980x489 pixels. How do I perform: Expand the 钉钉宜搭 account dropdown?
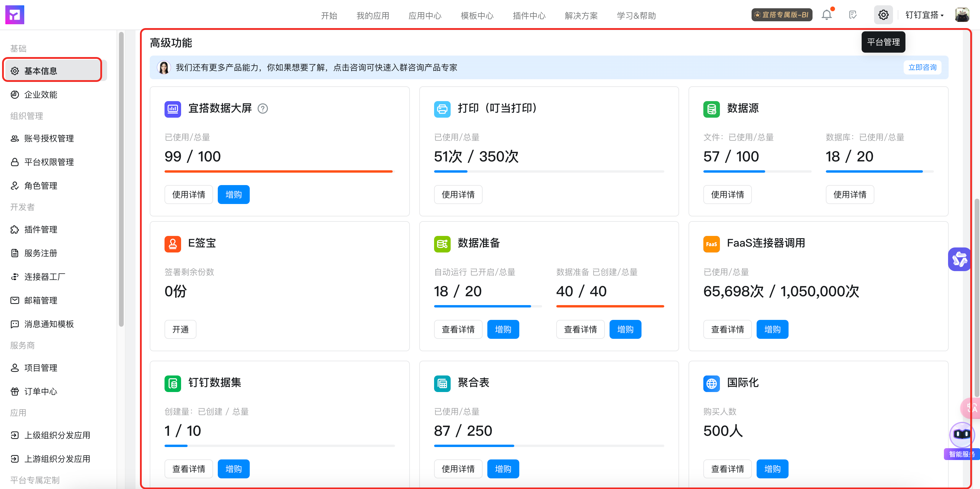924,15
